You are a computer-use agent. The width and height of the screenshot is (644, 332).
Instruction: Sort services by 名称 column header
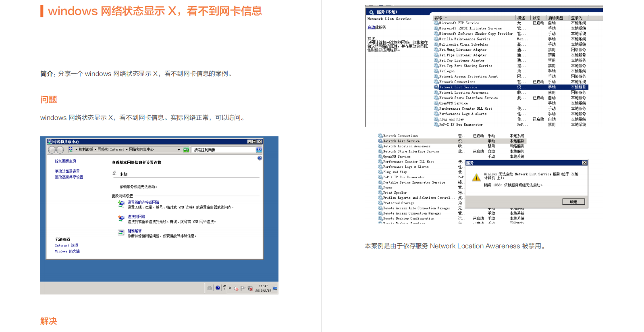[474, 18]
